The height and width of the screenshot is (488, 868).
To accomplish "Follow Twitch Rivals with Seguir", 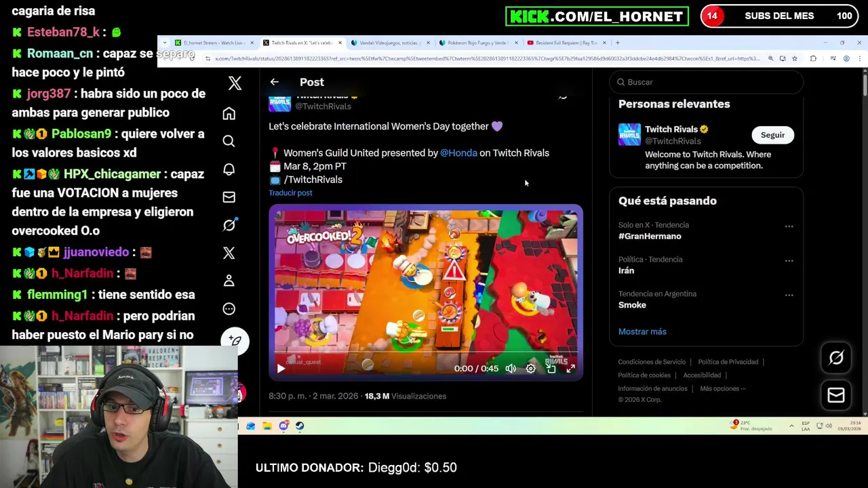I will pos(772,135).
